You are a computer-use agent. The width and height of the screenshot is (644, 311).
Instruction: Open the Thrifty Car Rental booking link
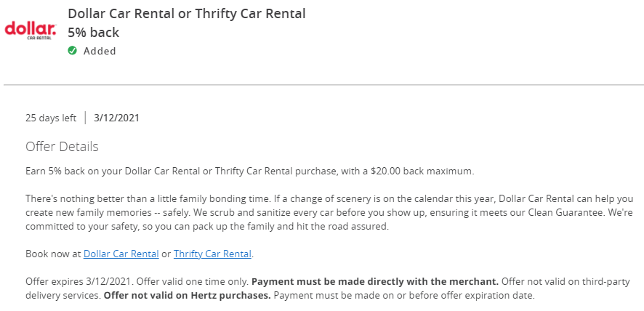coord(212,254)
